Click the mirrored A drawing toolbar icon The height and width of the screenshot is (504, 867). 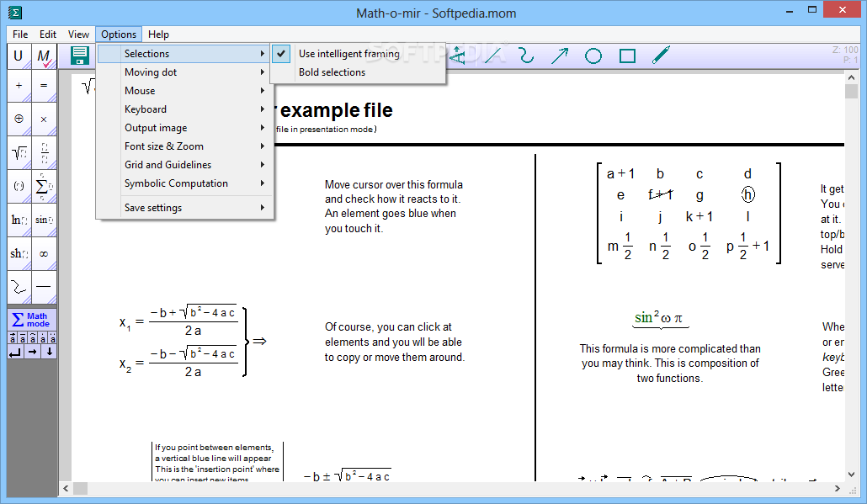(458, 56)
